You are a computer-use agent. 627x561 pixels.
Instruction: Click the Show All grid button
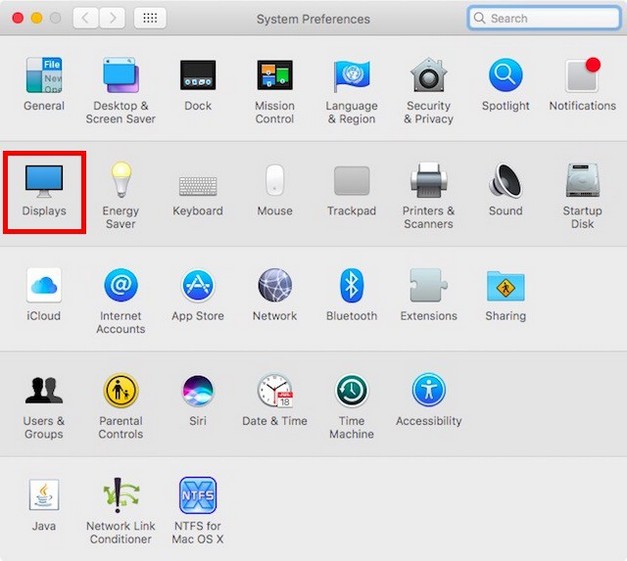pos(150,18)
